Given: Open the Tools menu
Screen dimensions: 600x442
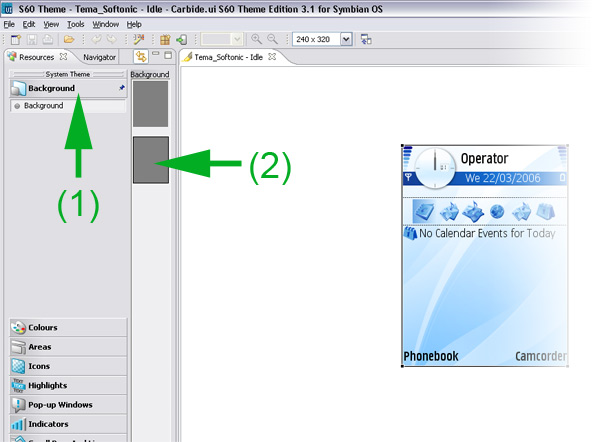Looking at the screenshot, I should [x=75, y=23].
